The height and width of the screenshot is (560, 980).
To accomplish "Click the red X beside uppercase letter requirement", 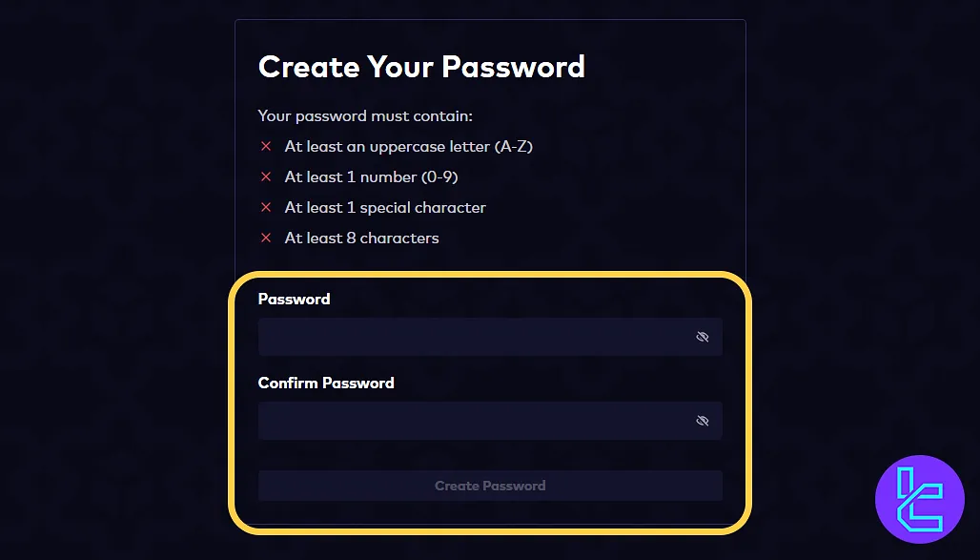I will tap(266, 147).
